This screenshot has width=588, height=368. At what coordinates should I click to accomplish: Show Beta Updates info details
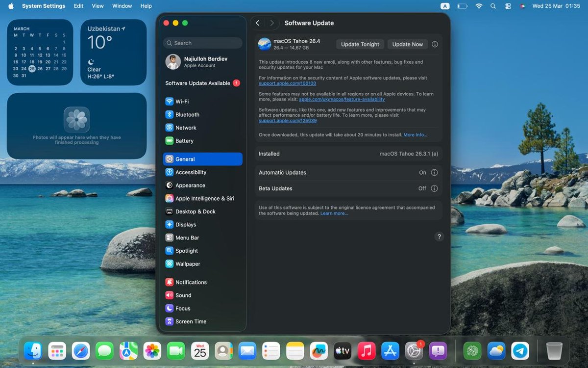[434, 188]
